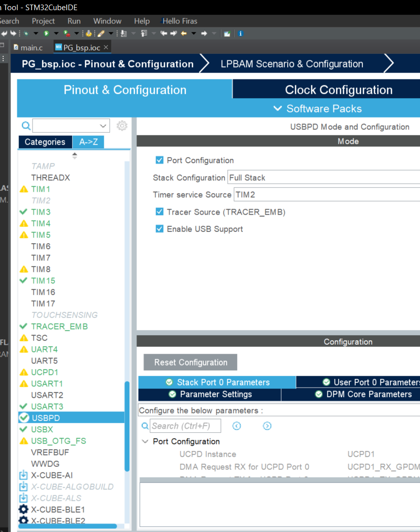420x532 pixels.
Task: Click the next-match blue arrow in parameter search
Action: point(267,426)
